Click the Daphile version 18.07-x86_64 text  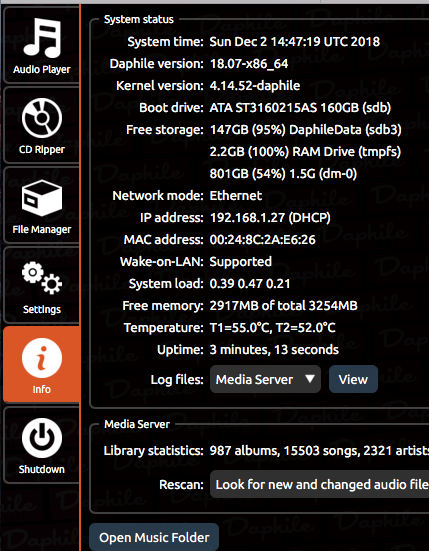click(x=249, y=64)
